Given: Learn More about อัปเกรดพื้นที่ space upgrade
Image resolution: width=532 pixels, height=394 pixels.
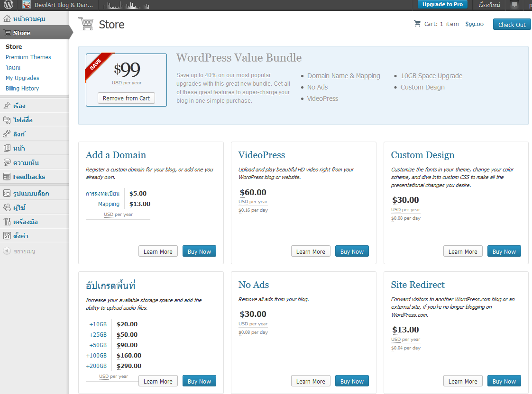Looking at the screenshot, I should coord(158,381).
